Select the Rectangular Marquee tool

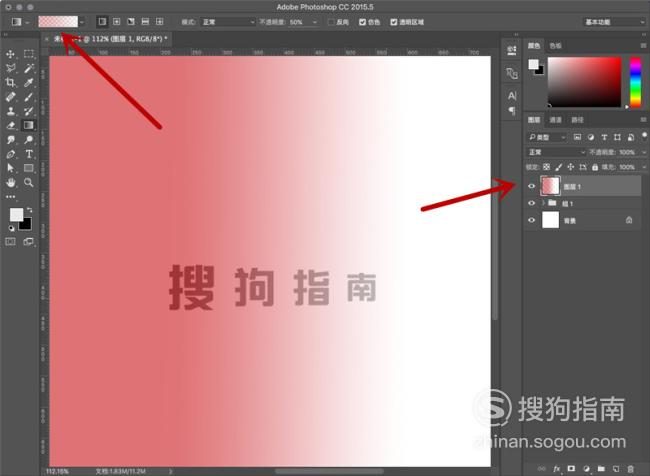pos(29,54)
